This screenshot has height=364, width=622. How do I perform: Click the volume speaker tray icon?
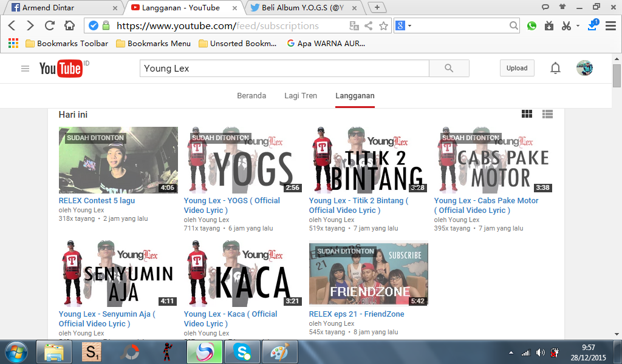click(540, 352)
